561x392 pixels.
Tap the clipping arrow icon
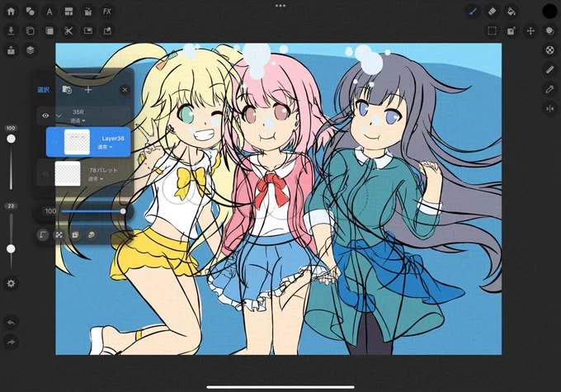(43, 235)
